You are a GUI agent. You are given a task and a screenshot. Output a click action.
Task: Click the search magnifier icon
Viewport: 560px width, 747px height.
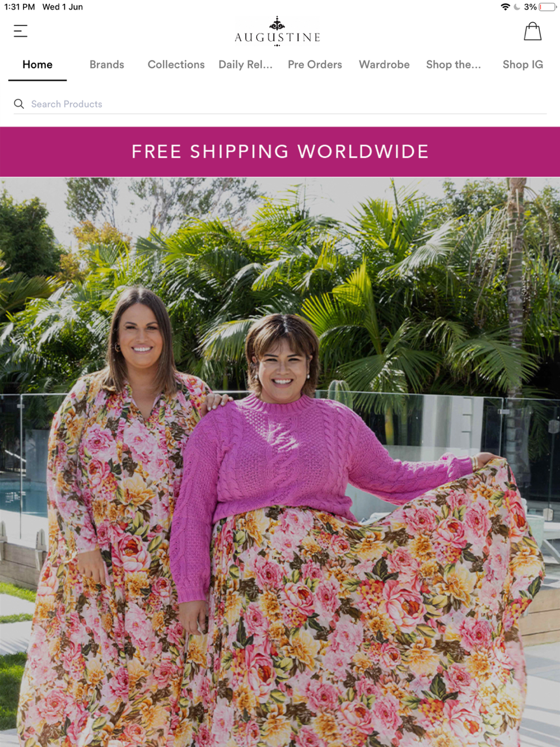(19, 104)
